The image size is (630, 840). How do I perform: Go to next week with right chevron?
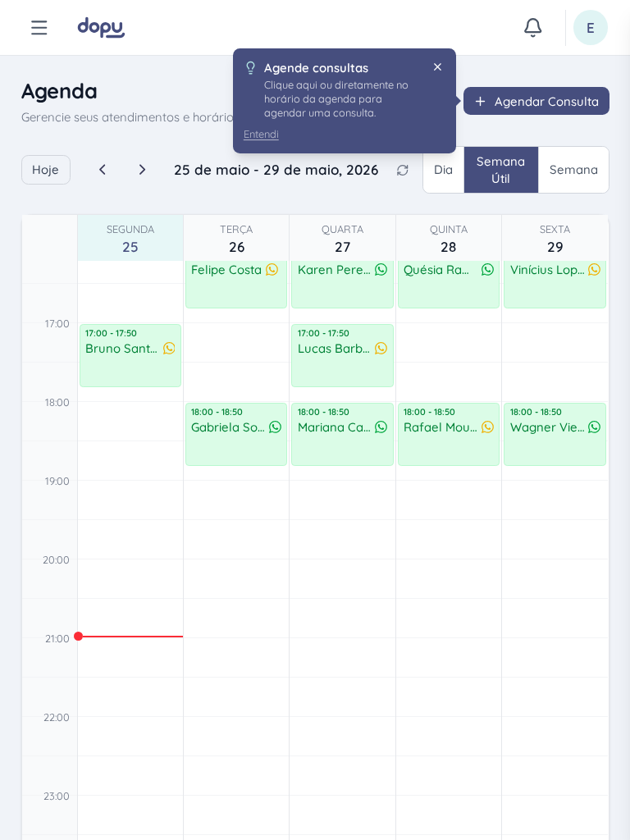142,170
